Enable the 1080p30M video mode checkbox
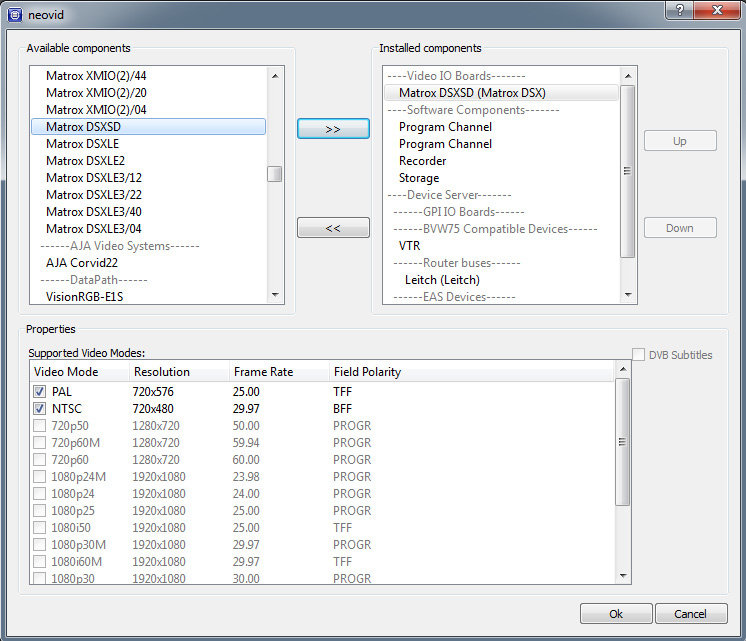 39,544
